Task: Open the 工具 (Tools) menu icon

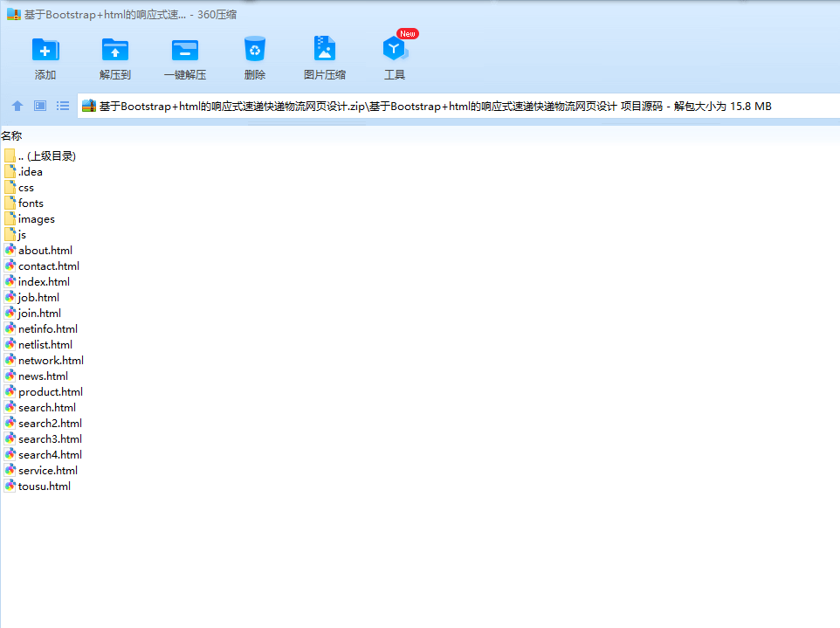Action: pyautogui.click(x=395, y=49)
